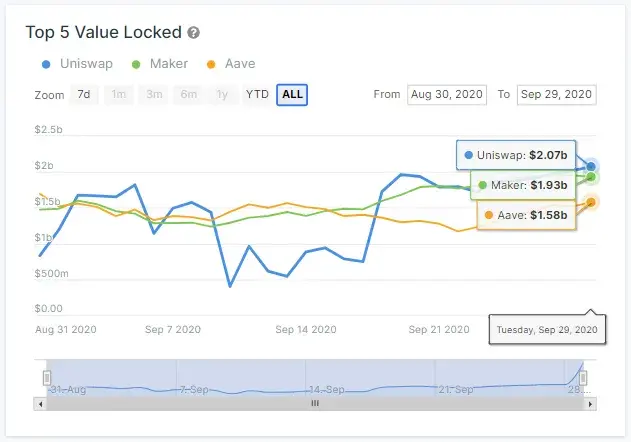Toggle the Uniswap series in legend
Viewport: 631px width, 442px height.
click(80, 64)
